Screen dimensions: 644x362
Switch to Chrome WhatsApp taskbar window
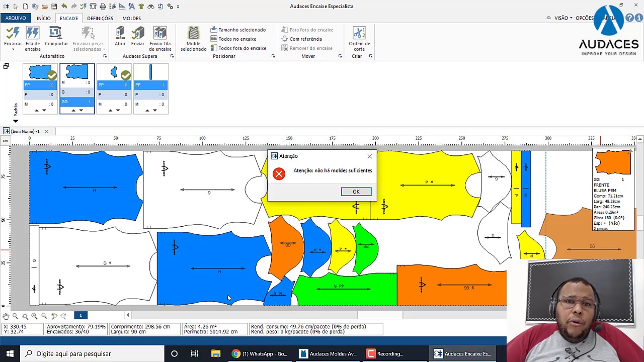click(x=260, y=353)
